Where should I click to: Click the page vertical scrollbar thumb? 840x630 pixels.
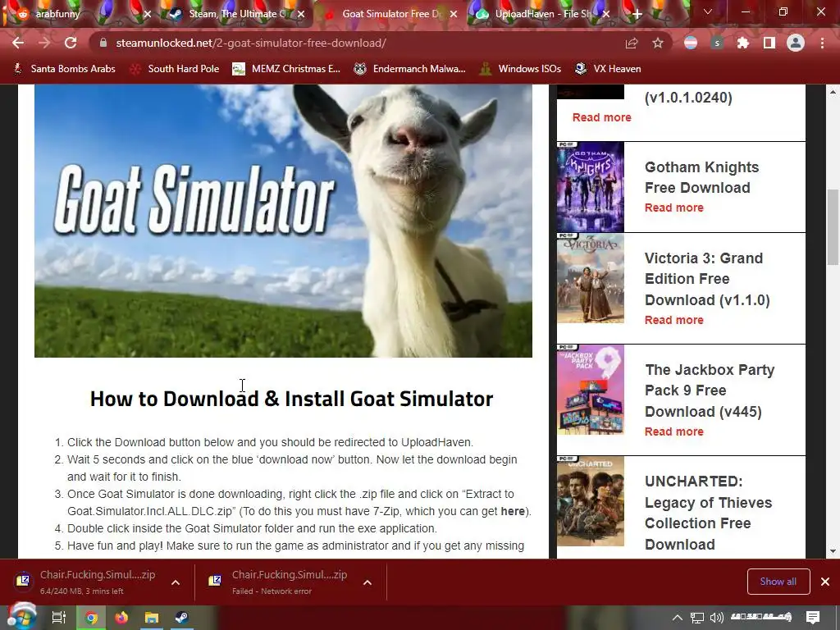click(833, 227)
